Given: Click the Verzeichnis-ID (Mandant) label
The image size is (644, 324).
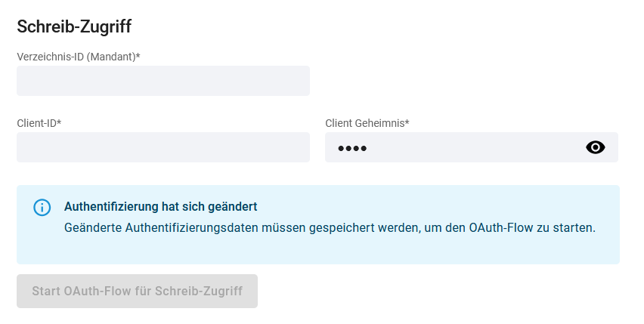Looking at the screenshot, I should [x=79, y=57].
